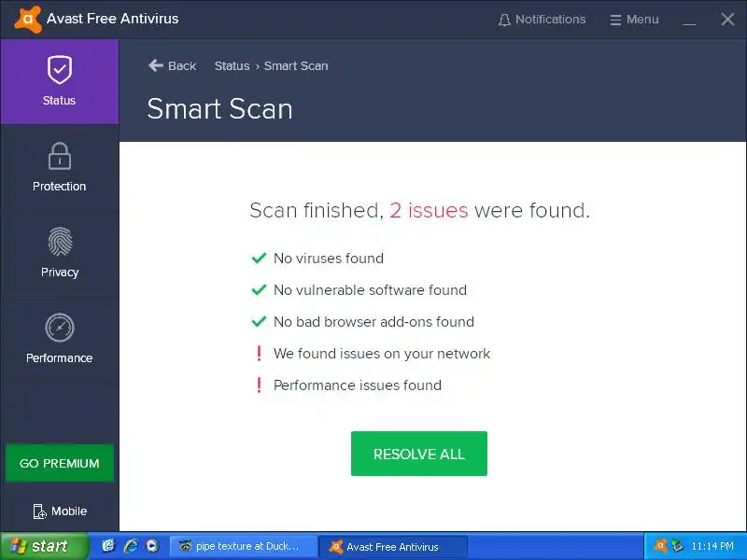The image size is (747, 560).
Task: Open the hamburger Menu
Action: point(634,20)
